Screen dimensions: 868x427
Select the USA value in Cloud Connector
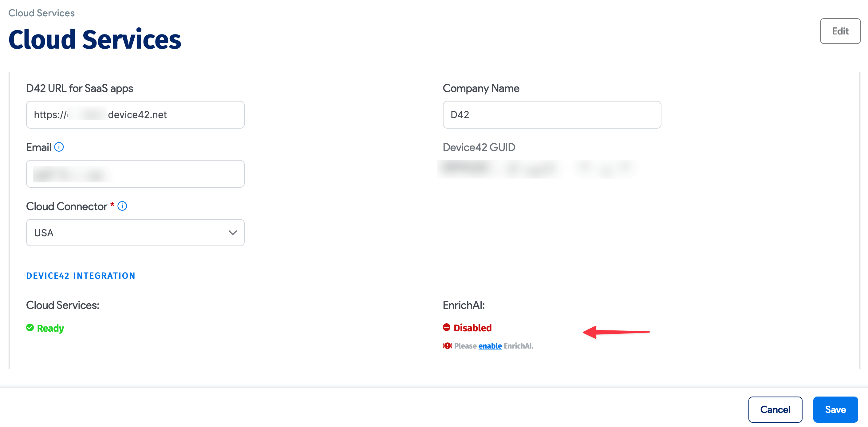pyautogui.click(x=44, y=233)
